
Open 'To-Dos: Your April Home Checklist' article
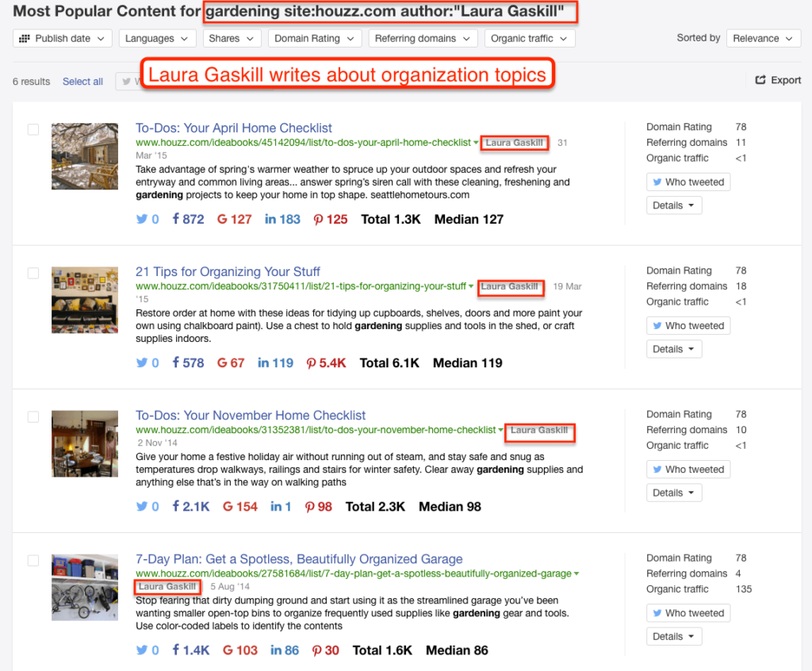click(x=234, y=128)
